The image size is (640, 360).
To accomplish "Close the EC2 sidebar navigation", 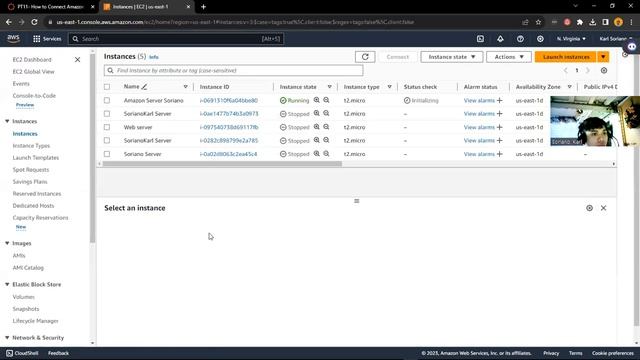I will pos(78,60).
